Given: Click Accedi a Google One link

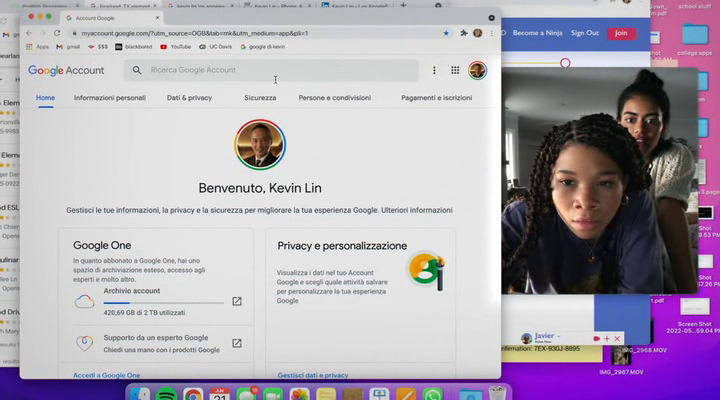Looking at the screenshot, I should pos(107,375).
